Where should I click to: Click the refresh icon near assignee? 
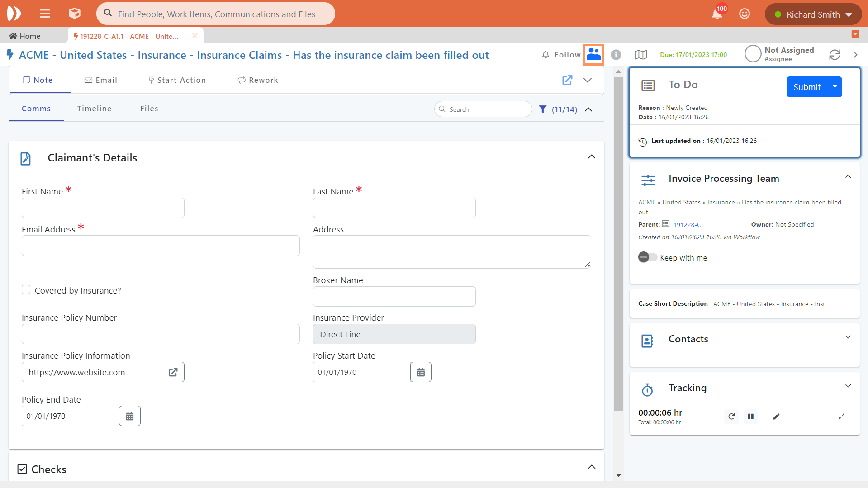coord(835,55)
